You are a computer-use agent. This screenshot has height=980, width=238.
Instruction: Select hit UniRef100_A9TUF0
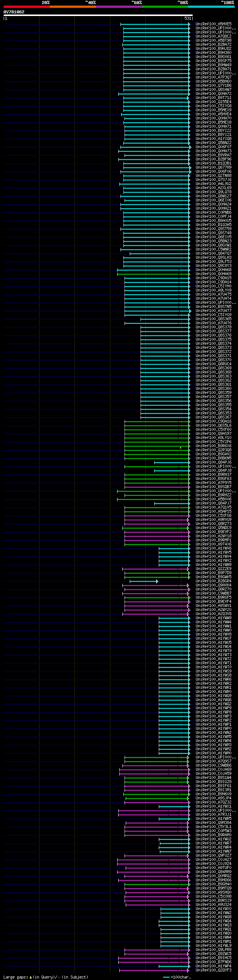click(x=213, y=868)
